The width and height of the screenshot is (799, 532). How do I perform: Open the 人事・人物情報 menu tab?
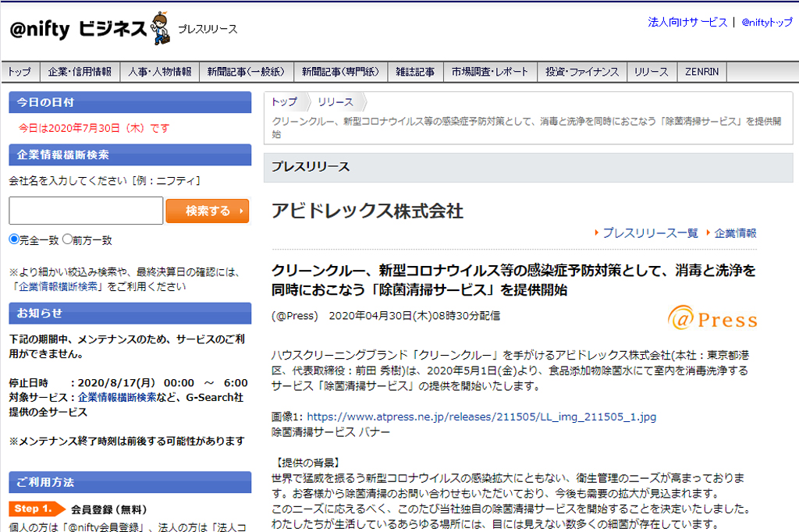point(160,72)
